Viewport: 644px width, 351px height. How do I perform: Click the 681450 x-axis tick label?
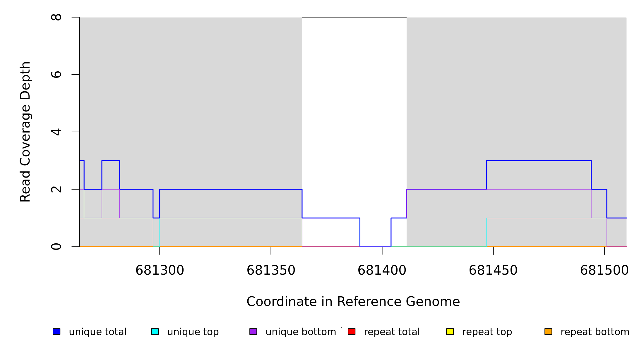coord(493,270)
